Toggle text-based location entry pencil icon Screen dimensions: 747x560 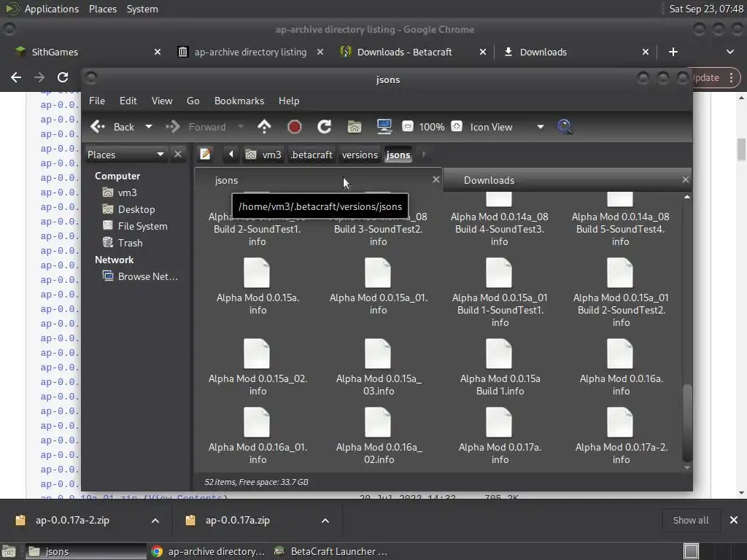click(205, 155)
